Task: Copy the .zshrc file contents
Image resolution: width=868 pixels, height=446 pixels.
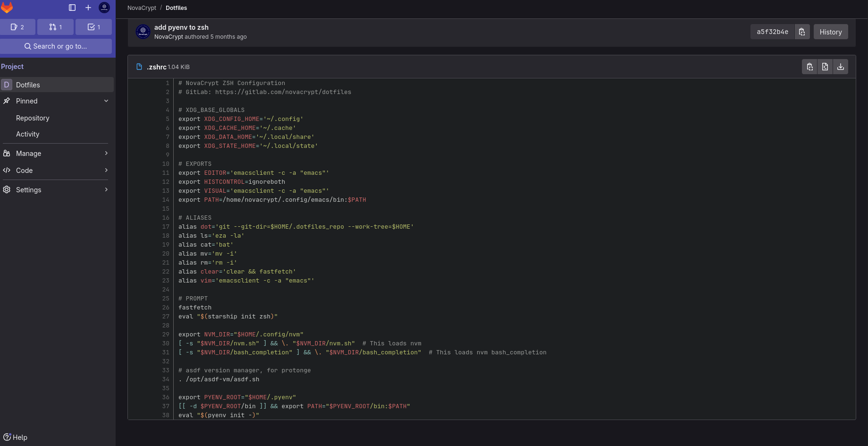Action: pyautogui.click(x=809, y=67)
